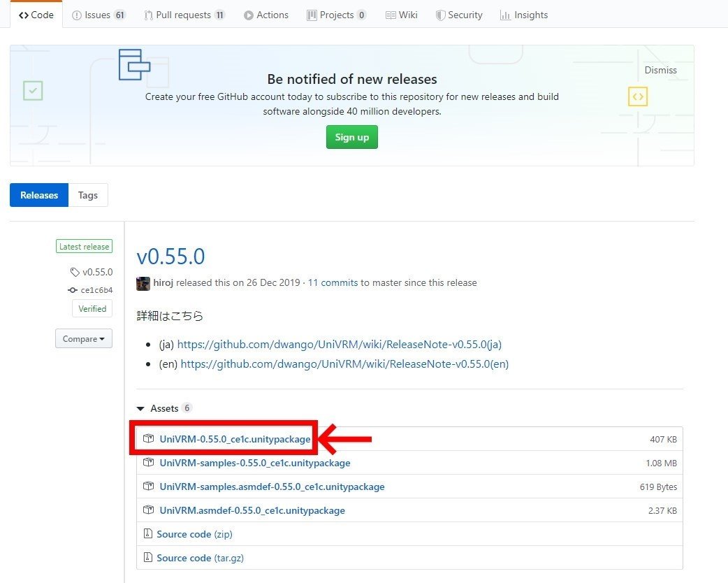The image size is (728, 583).
Task: Click the Assets count badge 6
Action: click(x=187, y=408)
